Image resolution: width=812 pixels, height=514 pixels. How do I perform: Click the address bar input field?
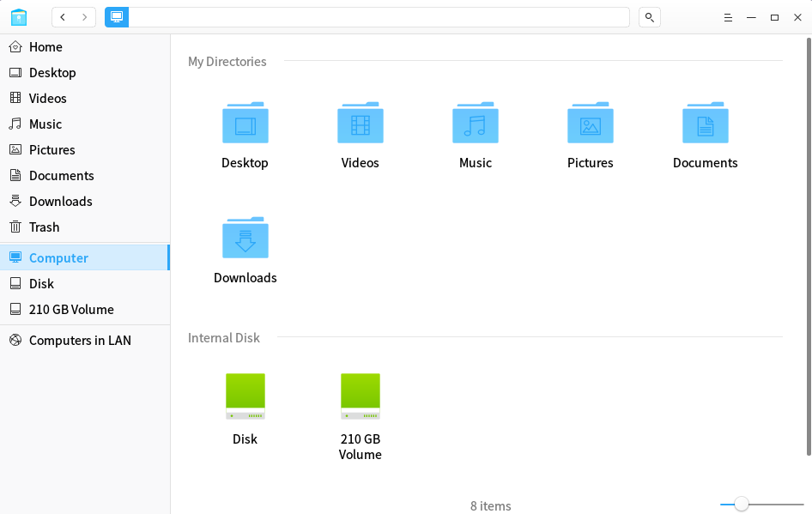tap(378, 17)
